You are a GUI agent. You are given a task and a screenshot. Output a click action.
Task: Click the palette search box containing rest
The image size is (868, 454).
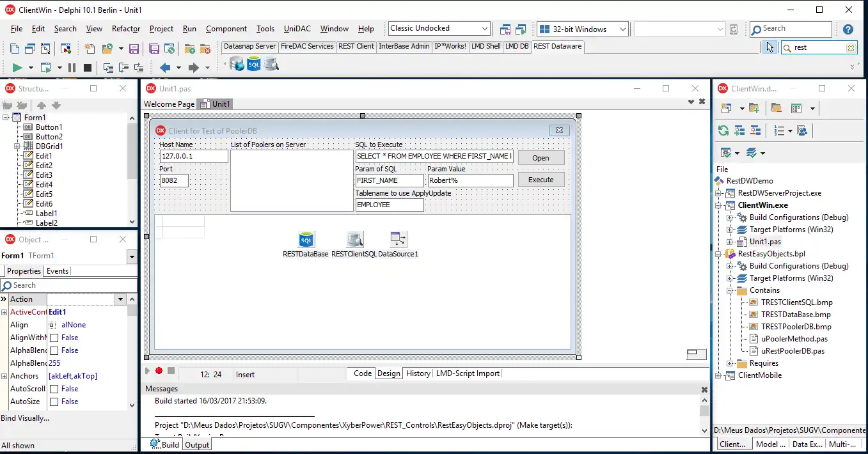click(819, 47)
